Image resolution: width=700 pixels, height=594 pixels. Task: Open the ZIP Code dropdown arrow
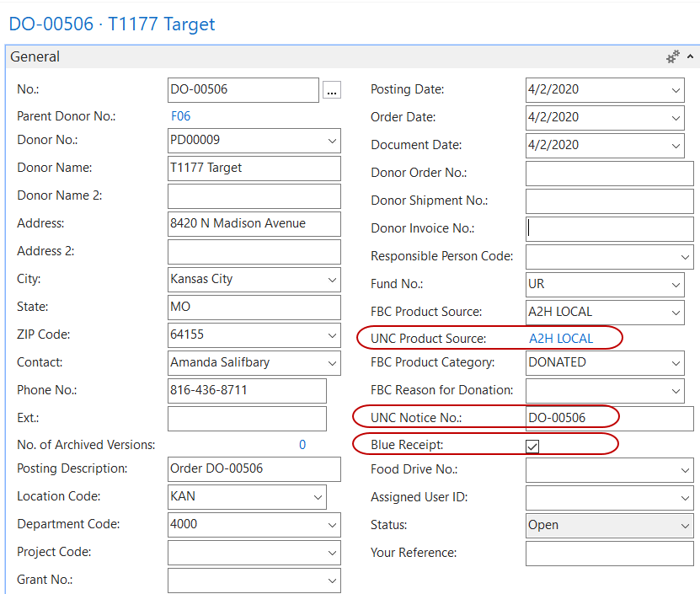coord(331,335)
